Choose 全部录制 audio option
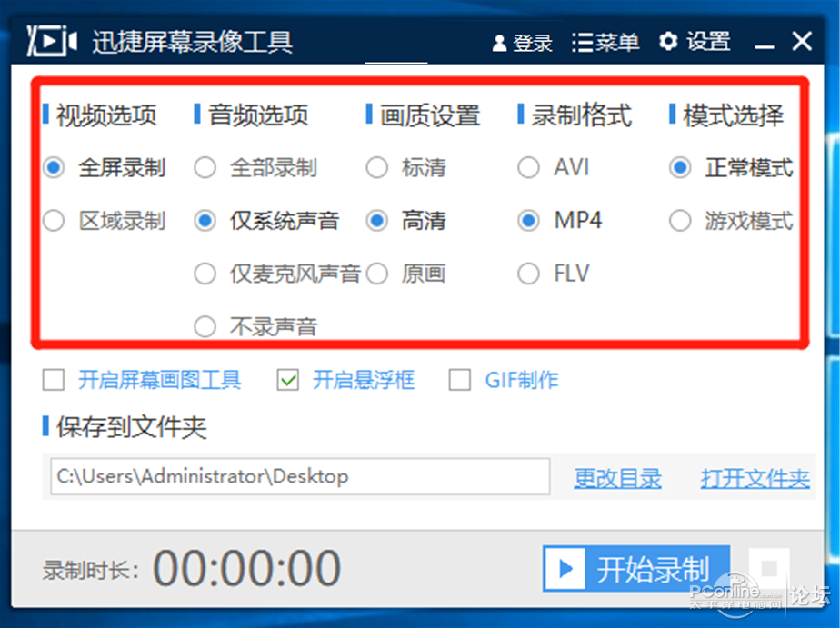Image resolution: width=840 pixels, height=628 pixels. [x=255, y=167]
